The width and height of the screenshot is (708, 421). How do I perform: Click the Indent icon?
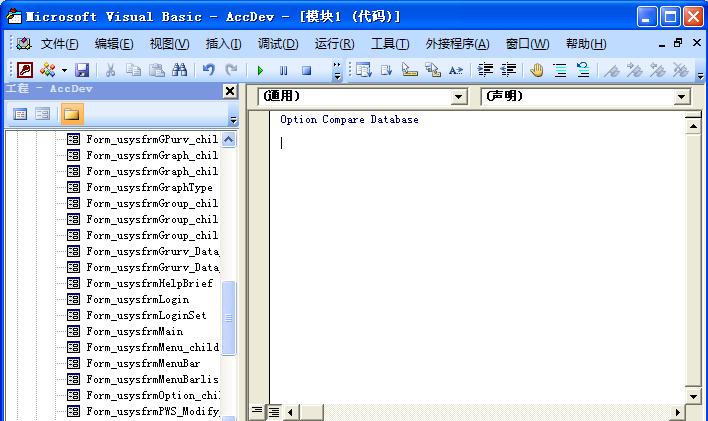click(485, 70)
